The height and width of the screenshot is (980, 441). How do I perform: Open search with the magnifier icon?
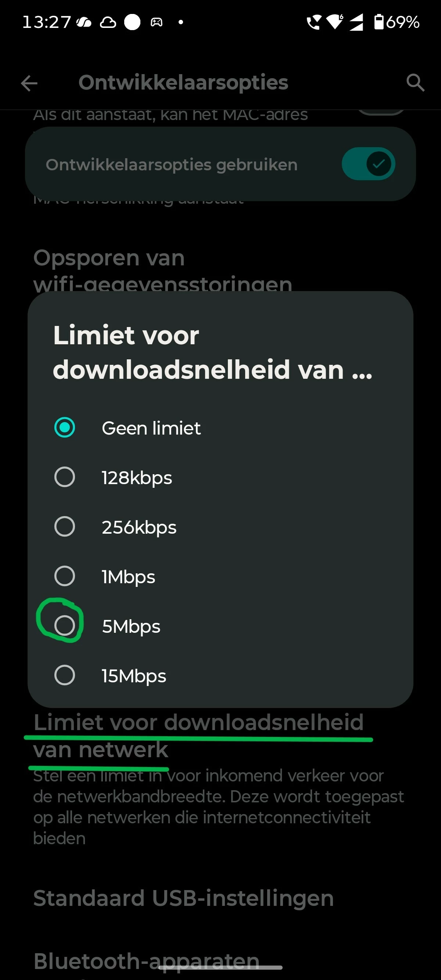(x=415, y=83)
